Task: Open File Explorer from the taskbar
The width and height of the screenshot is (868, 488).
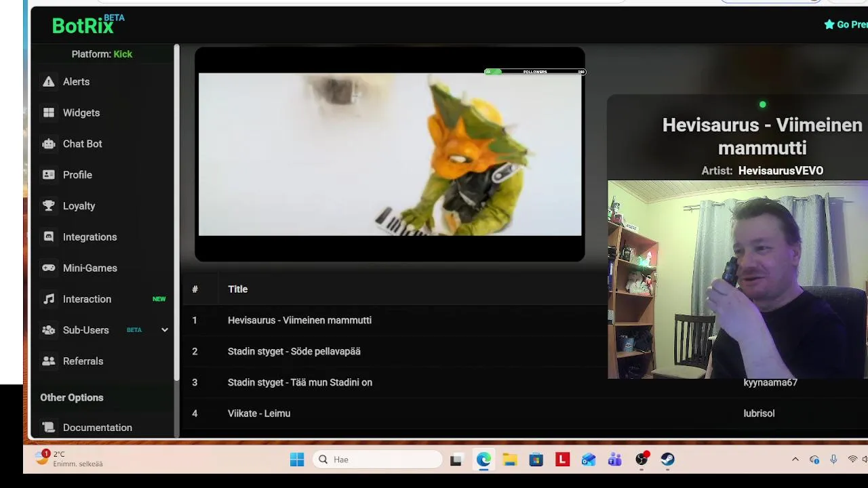Action: click(510, 460)
